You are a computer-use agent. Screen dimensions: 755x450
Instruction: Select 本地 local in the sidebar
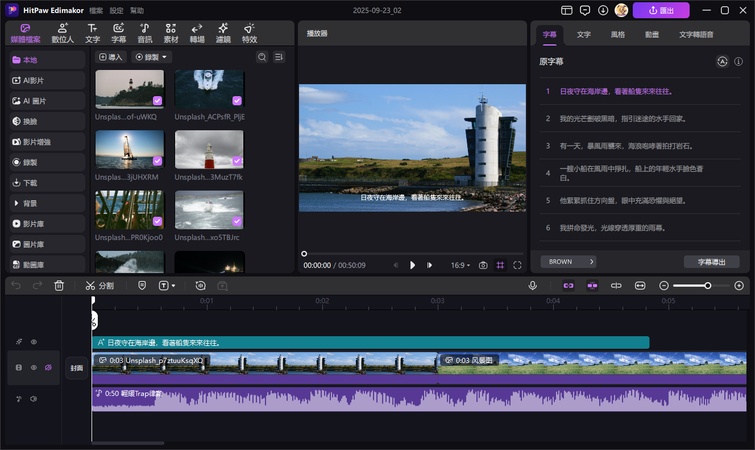click(x=47, y=60)
